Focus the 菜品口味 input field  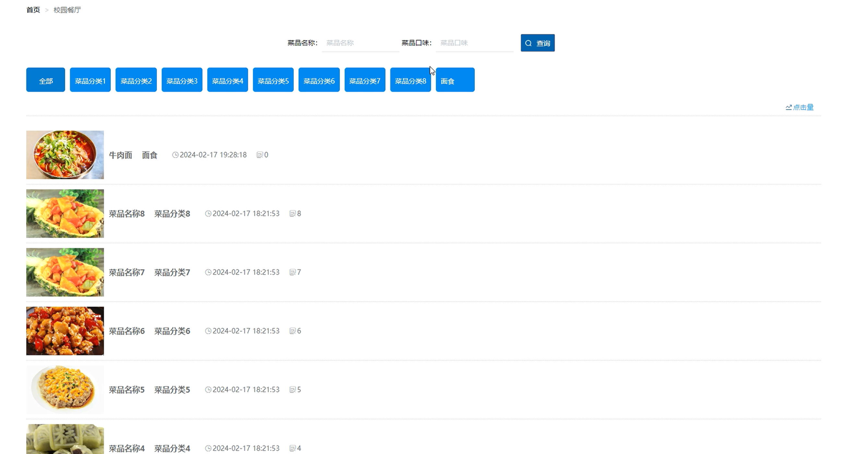(474, 43)
